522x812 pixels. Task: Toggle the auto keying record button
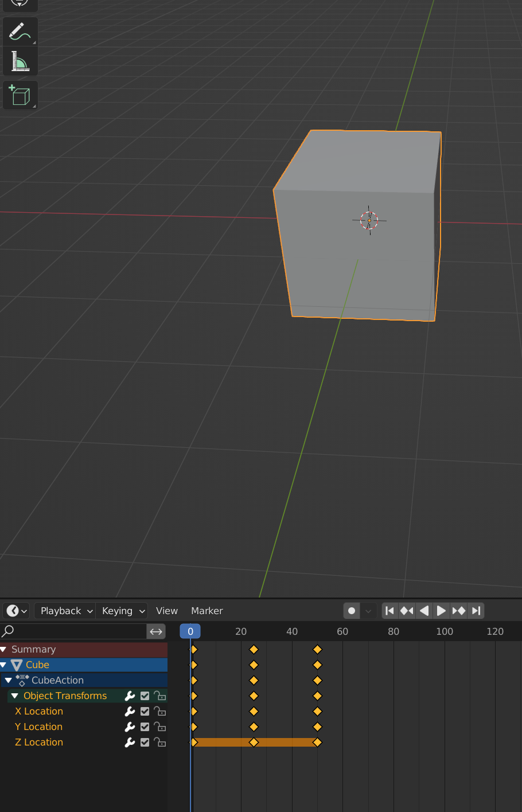point(352,611)
